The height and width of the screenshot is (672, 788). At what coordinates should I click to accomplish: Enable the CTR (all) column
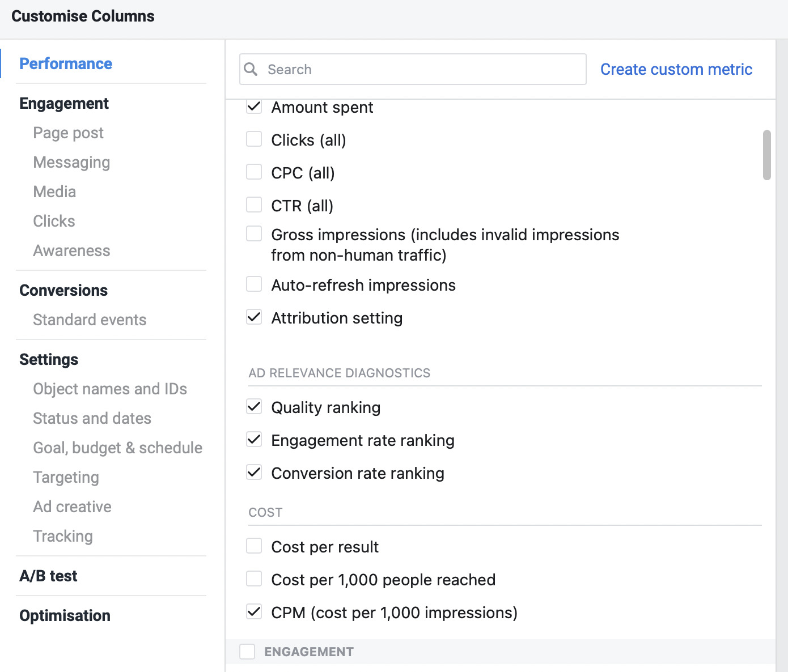point(253,205)
